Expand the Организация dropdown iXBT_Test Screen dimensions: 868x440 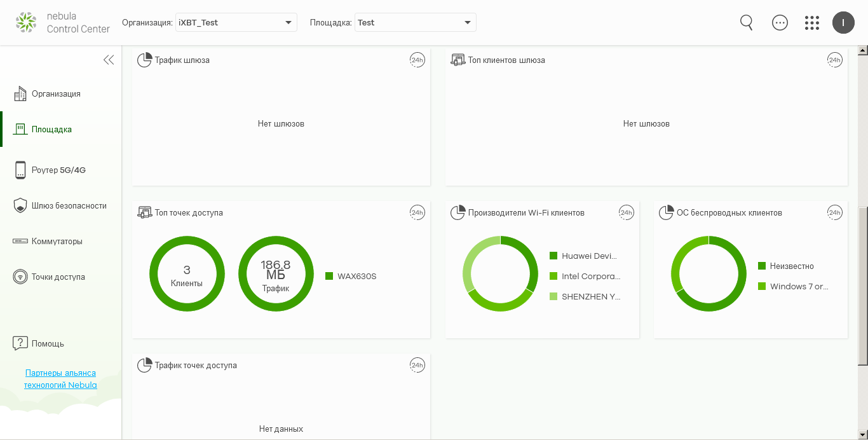[x=236, y=23]
